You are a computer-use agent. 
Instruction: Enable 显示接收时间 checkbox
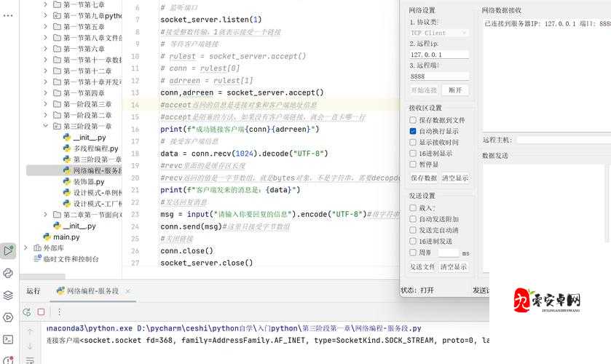click(x=413, y=142)
